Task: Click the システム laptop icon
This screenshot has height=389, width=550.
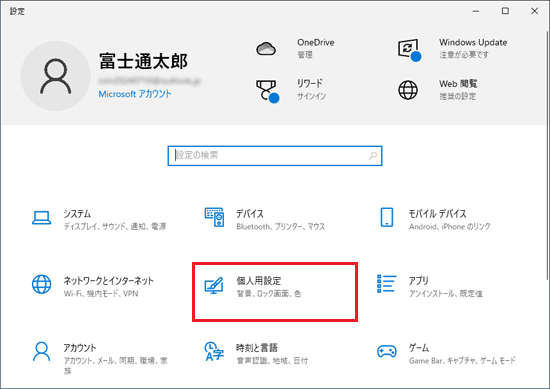Action: 41,217
